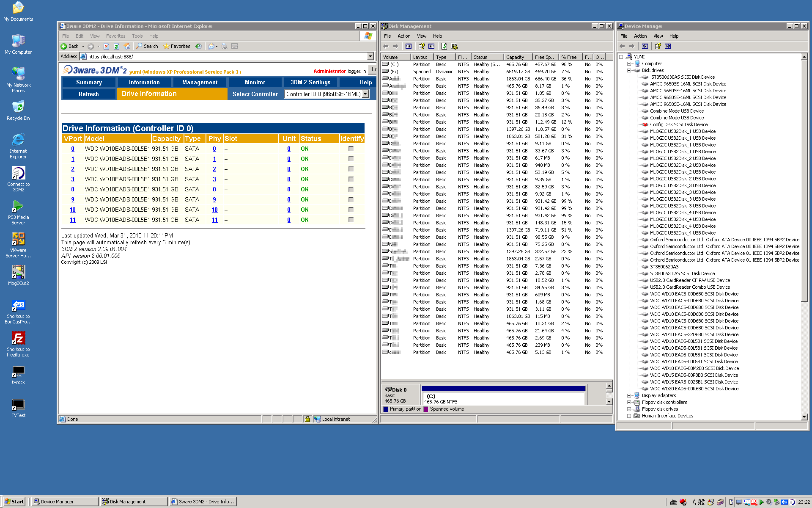Screen dimensions: 812x508
Task: Click the Back button in Internet Explorer
Action: [70, 46]
